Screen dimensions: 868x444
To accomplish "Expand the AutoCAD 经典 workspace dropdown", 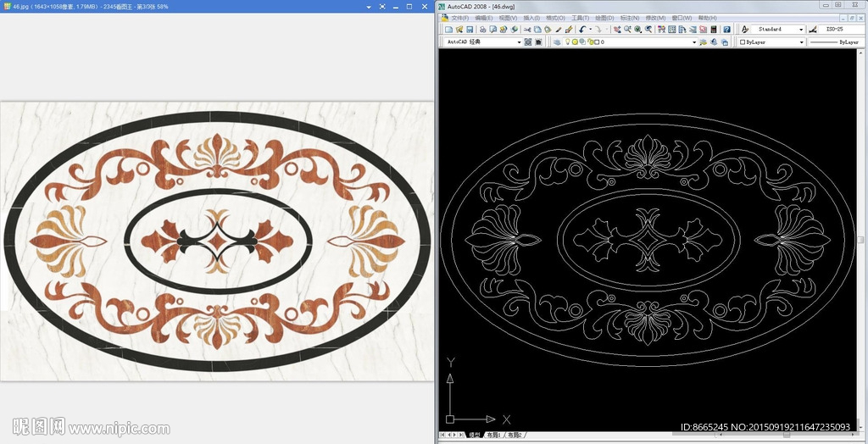I will (519, 42).
